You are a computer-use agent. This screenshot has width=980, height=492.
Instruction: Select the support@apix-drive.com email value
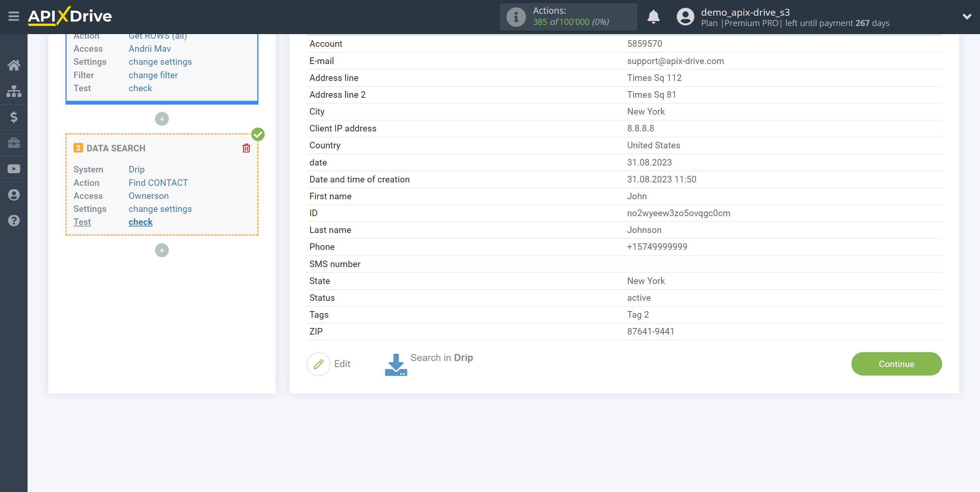pyautogui.click(x=675, y=61)
